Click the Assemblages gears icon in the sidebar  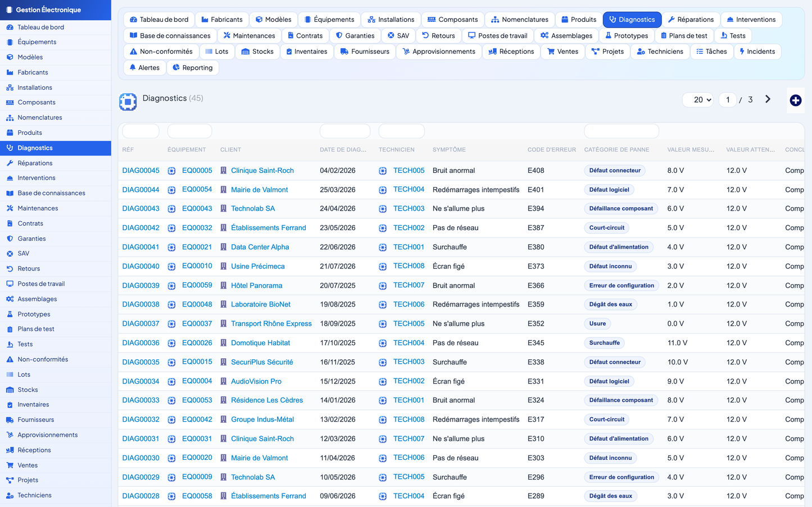pos(10,299)
